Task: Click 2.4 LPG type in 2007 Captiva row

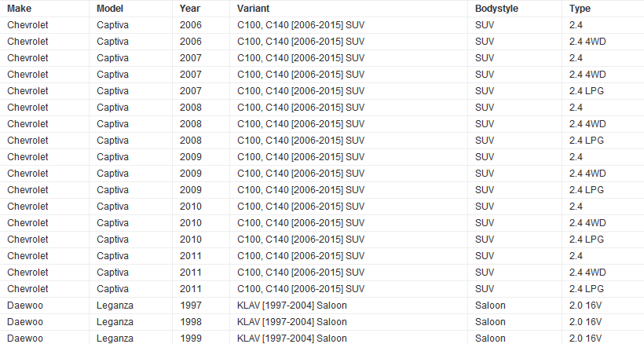Action: [587, 90]
